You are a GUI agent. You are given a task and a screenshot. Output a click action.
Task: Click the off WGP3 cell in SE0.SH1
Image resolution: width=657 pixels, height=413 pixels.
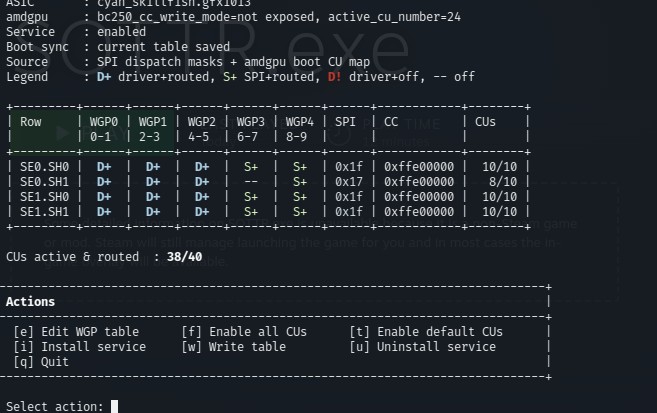[251, 182]
